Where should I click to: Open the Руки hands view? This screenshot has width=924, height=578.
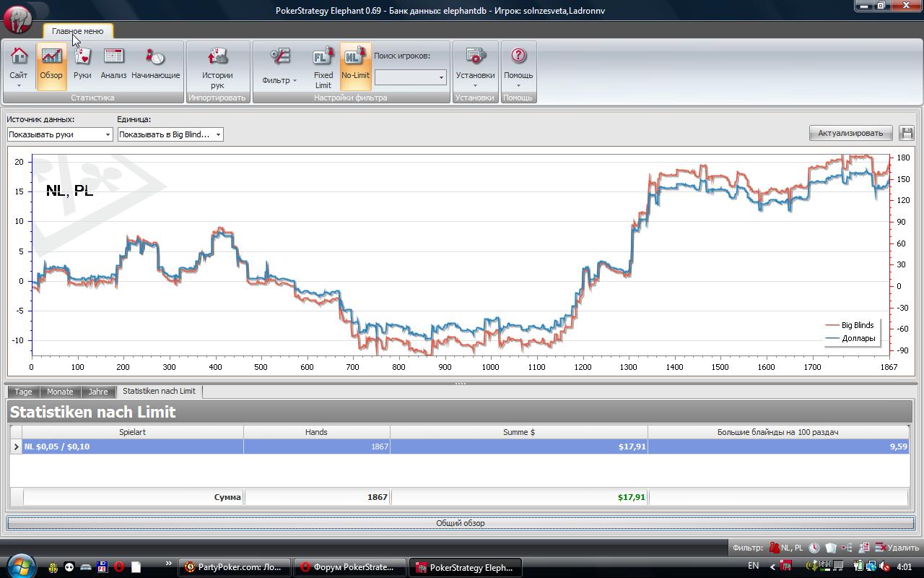(x=82, y=66)
